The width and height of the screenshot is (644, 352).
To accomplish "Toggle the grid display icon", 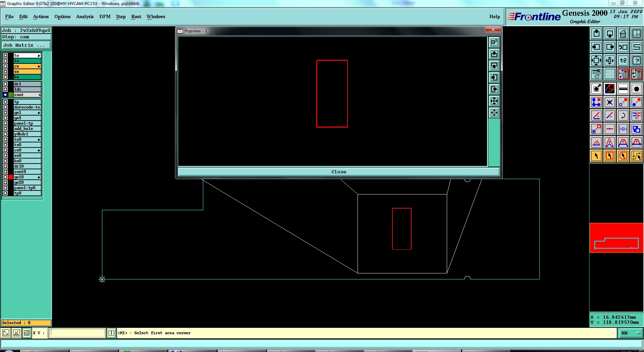I will coord(610,74).
